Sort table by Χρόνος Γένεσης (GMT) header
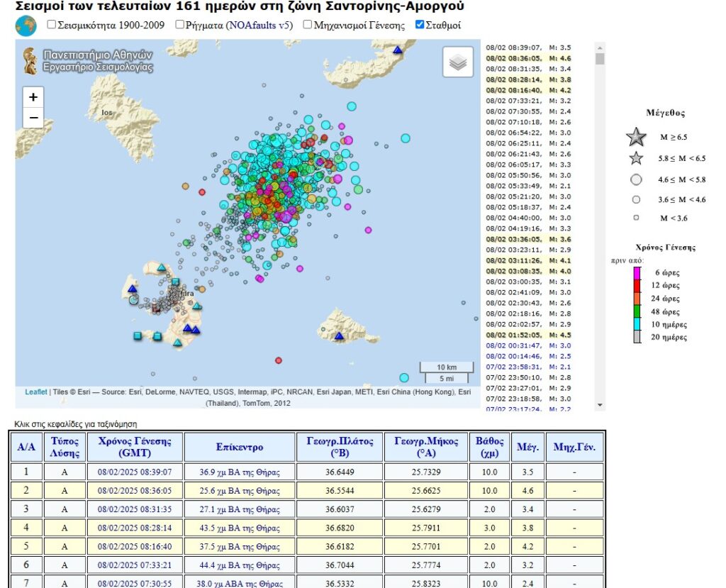 135,447
